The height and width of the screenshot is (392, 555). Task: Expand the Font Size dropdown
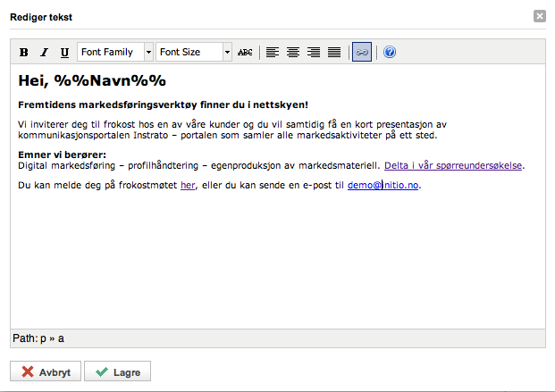click(193, 53)
